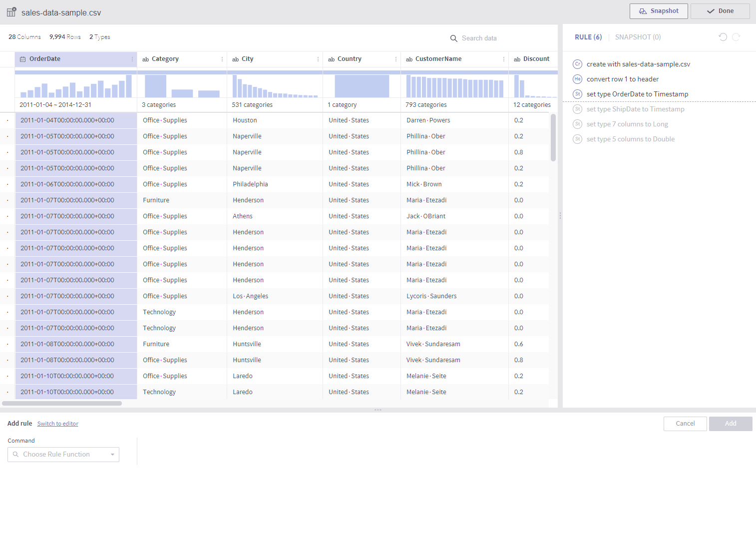Click the Add rule button
Image resolution: width=756 pixels, height=539 pixels.
pyautogui.click(x=731, y=424)
